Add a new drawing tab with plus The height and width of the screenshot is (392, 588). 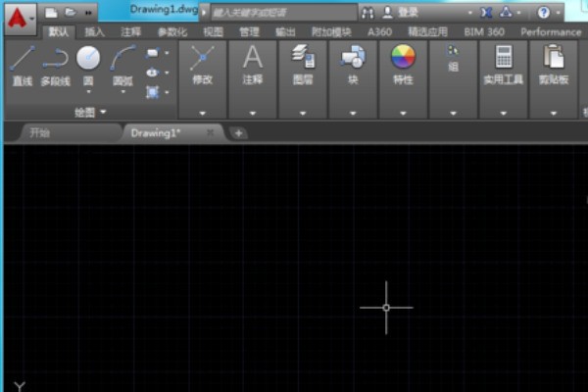tap(239, 132)
